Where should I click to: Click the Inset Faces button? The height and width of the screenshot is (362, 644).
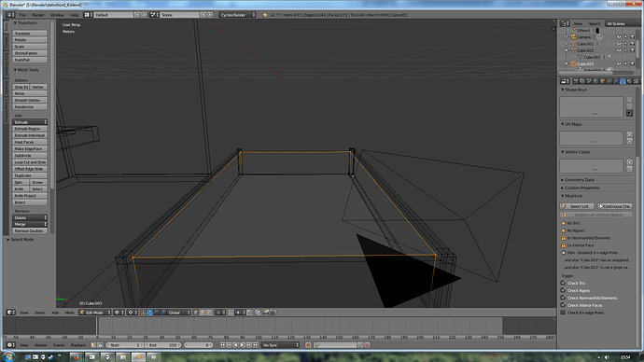30,142
